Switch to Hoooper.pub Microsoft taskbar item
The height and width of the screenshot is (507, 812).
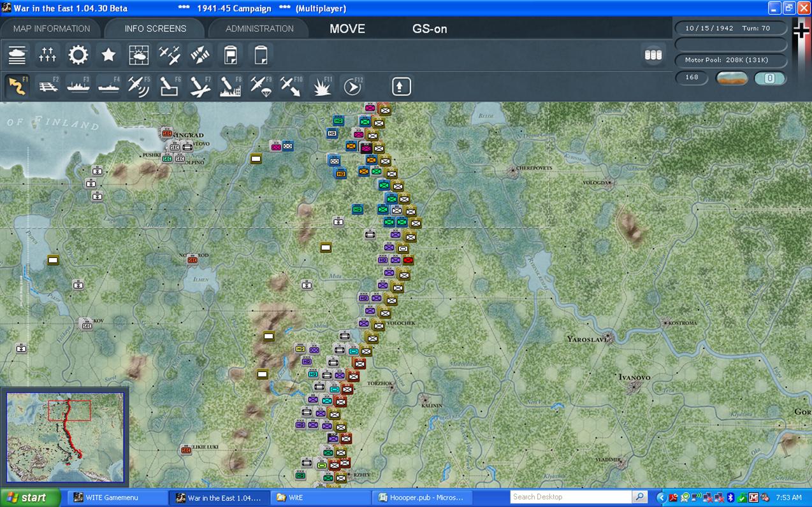point(422,497)
